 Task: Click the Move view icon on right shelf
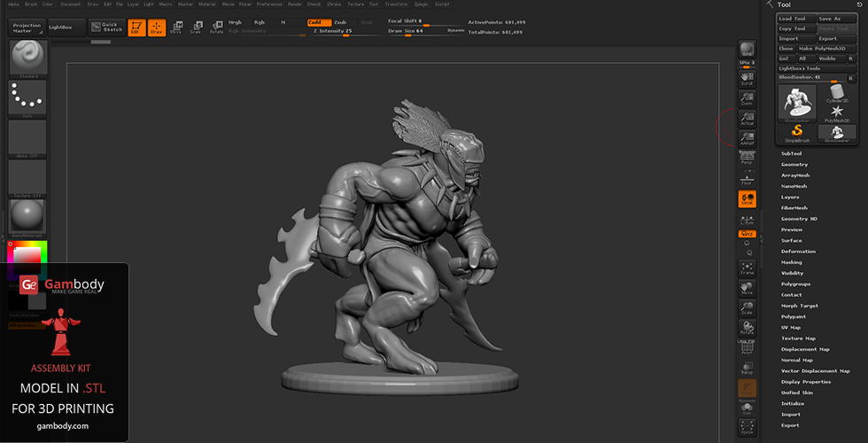[x=748, y=288]
